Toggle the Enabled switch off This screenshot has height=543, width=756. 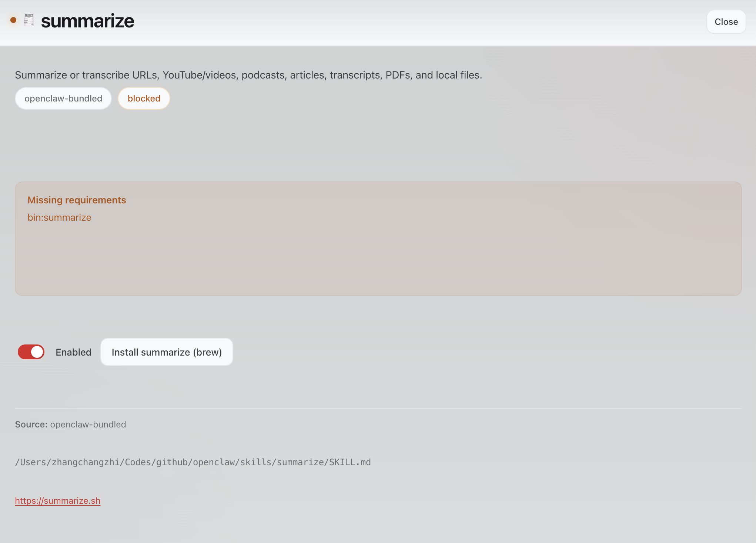(x=31, y=352)
